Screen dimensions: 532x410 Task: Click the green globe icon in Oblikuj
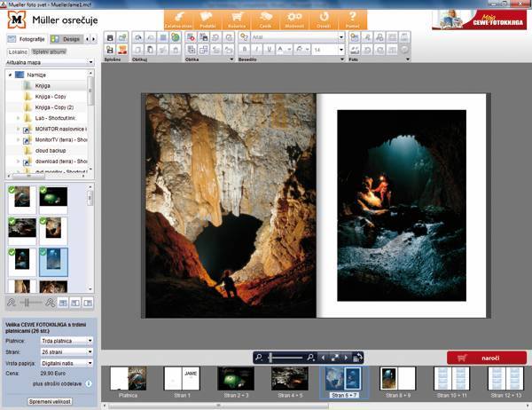tap(176, 37)
